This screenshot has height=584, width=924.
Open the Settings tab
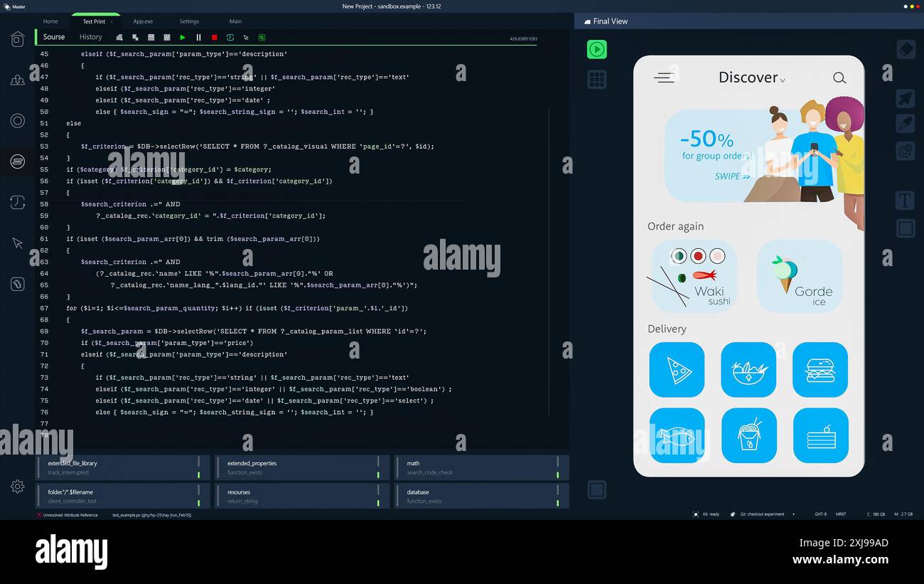pos(189,21)
